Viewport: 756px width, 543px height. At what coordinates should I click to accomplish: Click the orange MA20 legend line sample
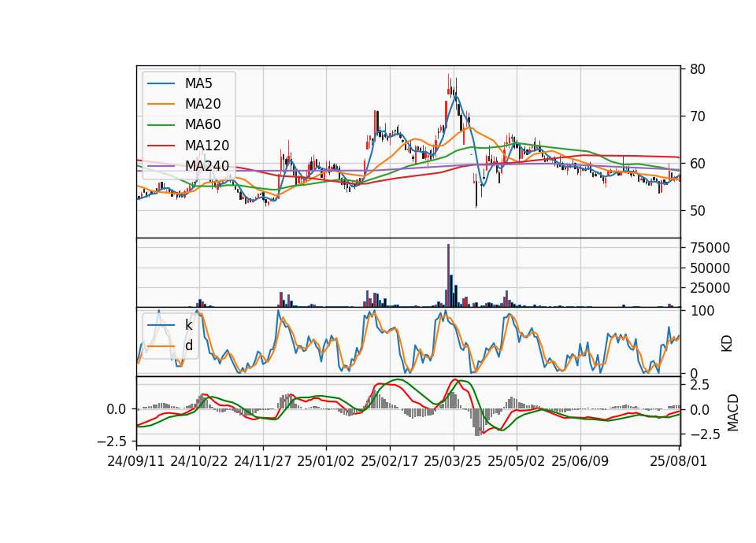pyautogui.click(x=161, y=104)
